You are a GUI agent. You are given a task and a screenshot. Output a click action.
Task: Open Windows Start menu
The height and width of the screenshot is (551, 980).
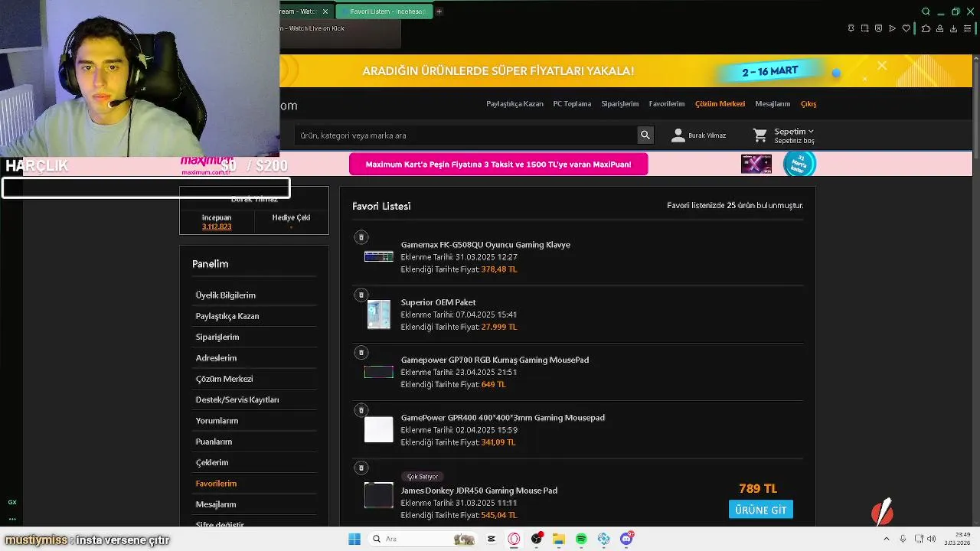354,539
